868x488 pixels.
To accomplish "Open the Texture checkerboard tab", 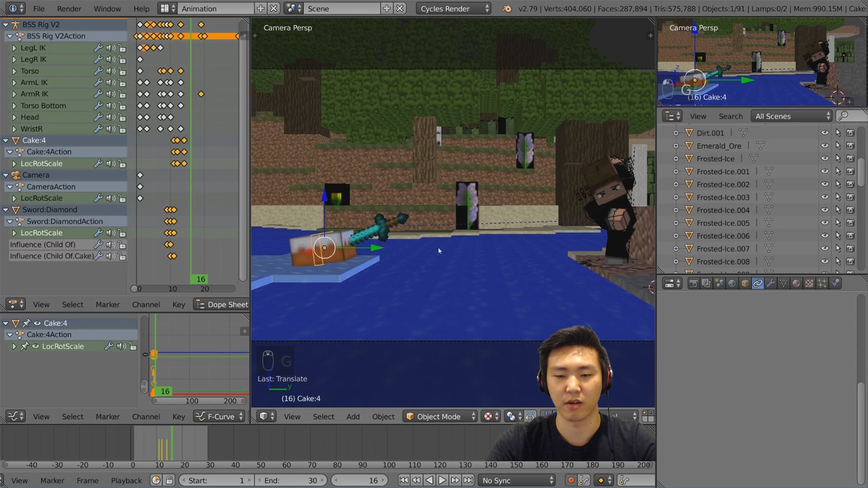I will click(x=810, y=283).
